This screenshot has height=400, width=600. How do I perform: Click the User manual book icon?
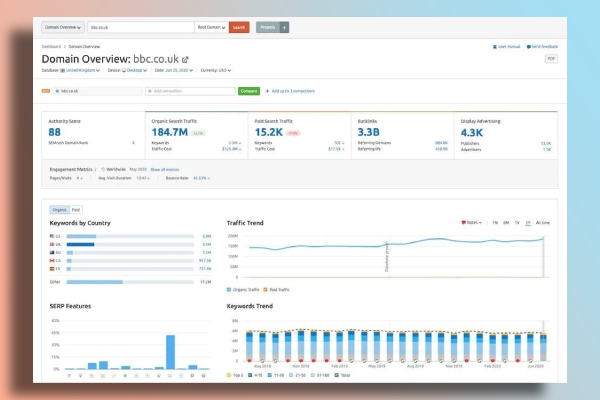tap(495, 47)
